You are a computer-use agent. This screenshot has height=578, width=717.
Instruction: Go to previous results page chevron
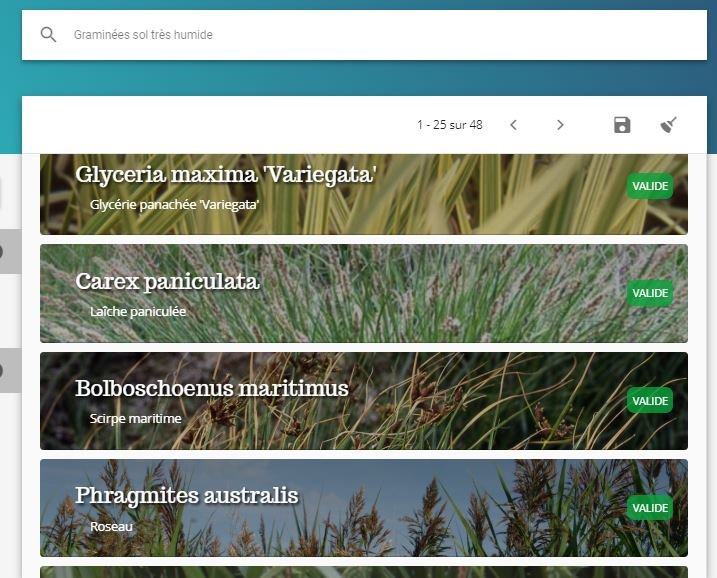(513, 125)
